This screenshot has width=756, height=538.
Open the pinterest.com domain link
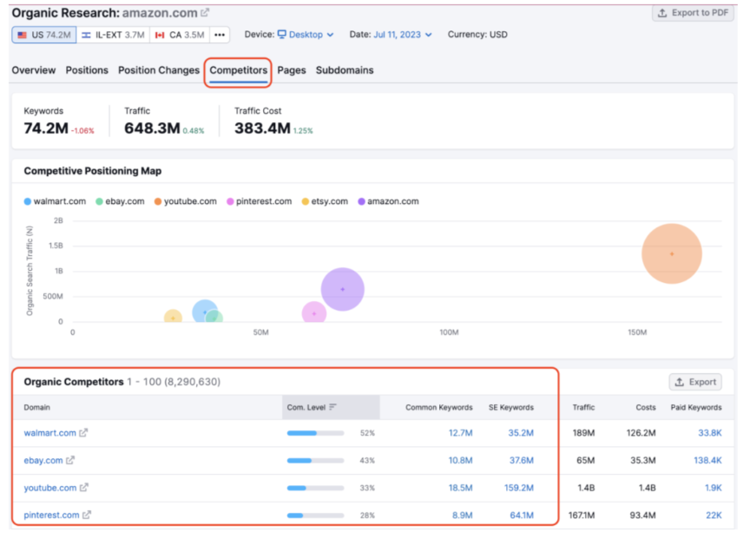[51, 515]
